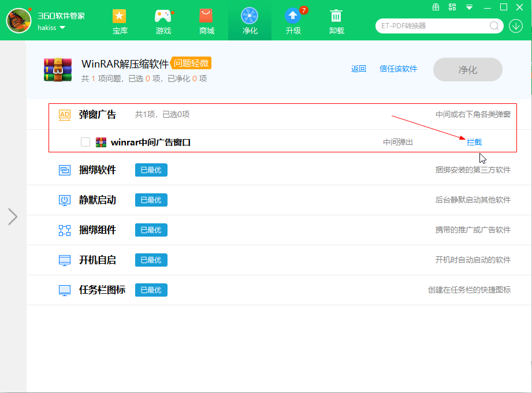532x393 pixels.
Task: Open the 静默启动 section row
Action: [x=279, y=200]
